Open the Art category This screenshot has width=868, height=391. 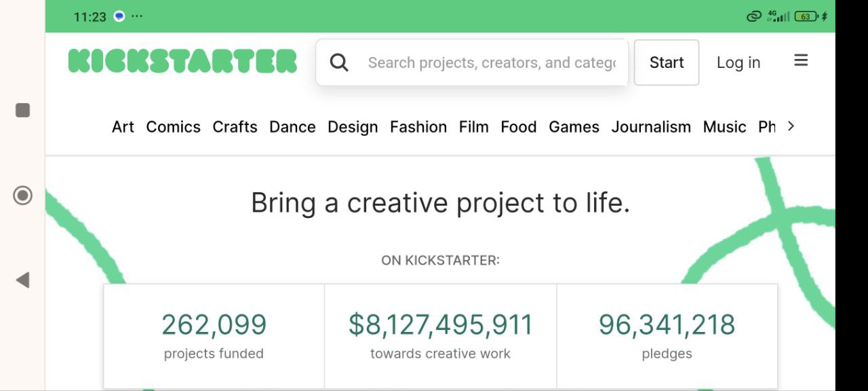tap(123, 127)
